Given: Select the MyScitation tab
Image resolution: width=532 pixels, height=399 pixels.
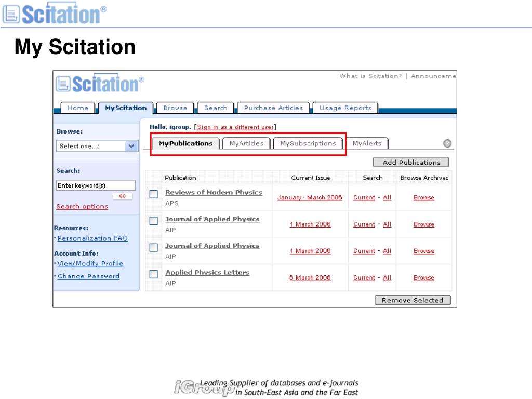Looking at the screenshot, I should (126, 108).
